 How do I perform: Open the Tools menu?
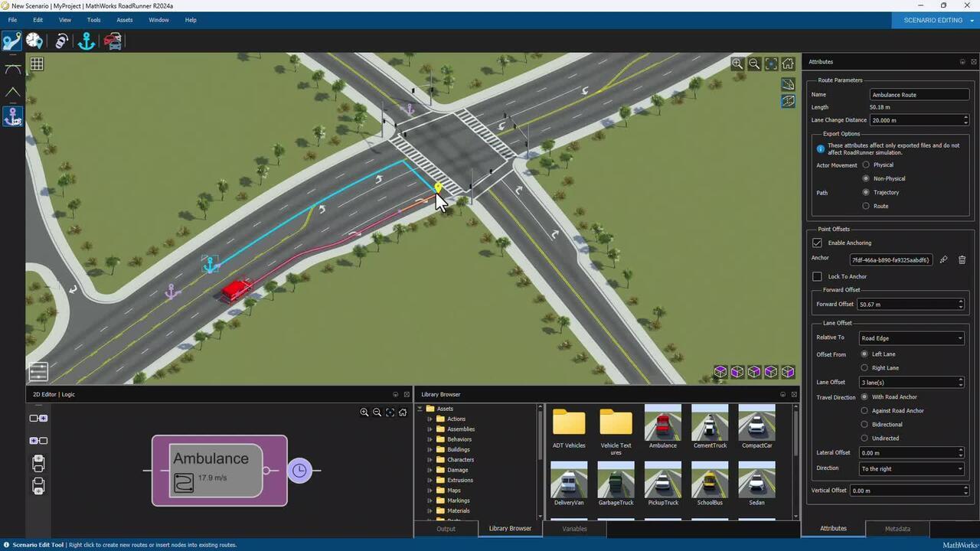93,20
